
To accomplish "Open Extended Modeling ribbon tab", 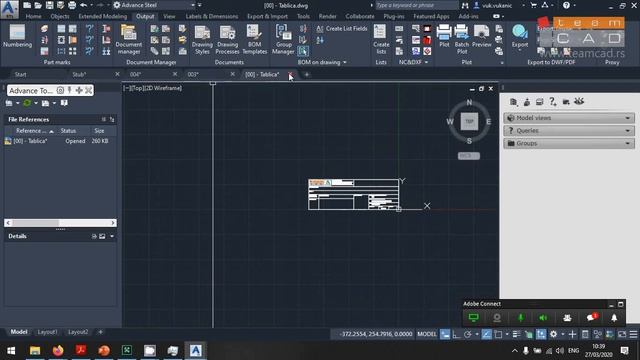I will pos(102,16).
